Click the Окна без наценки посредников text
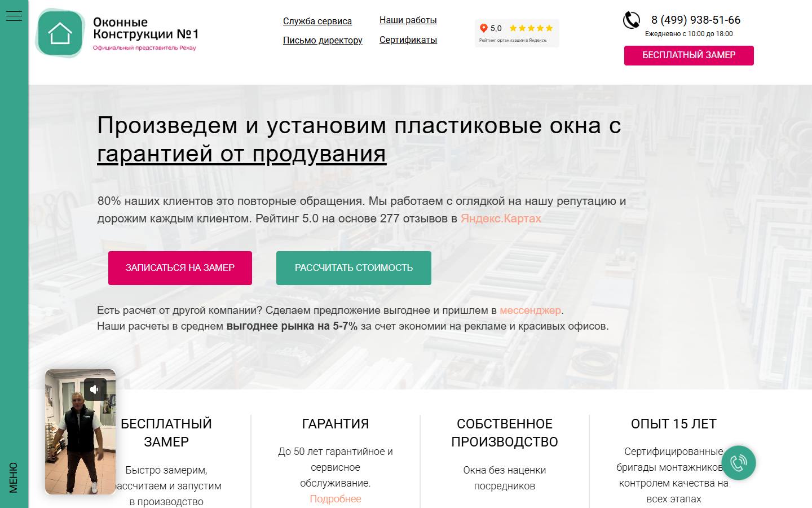 pyautogui.click(x=505, y=478)
